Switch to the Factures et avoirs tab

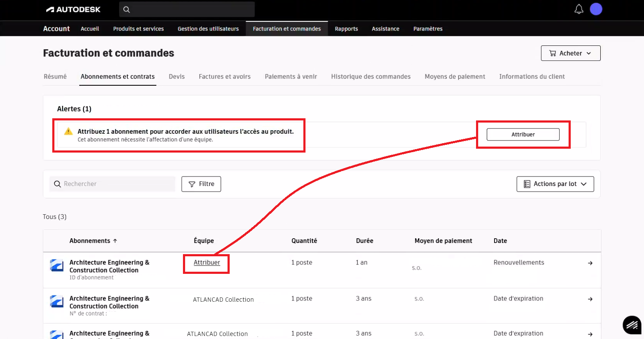click(x=225, y=77)
